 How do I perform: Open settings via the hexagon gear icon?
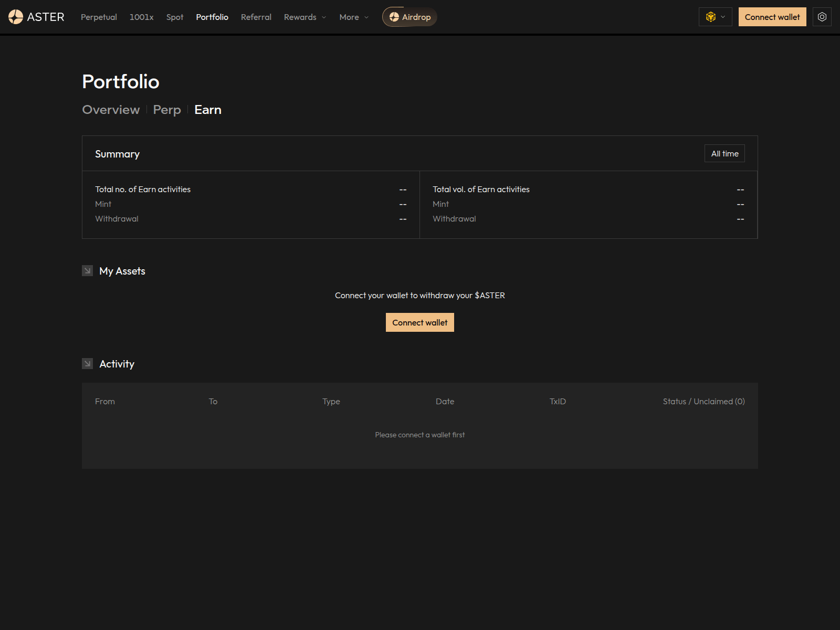point(822,16)
